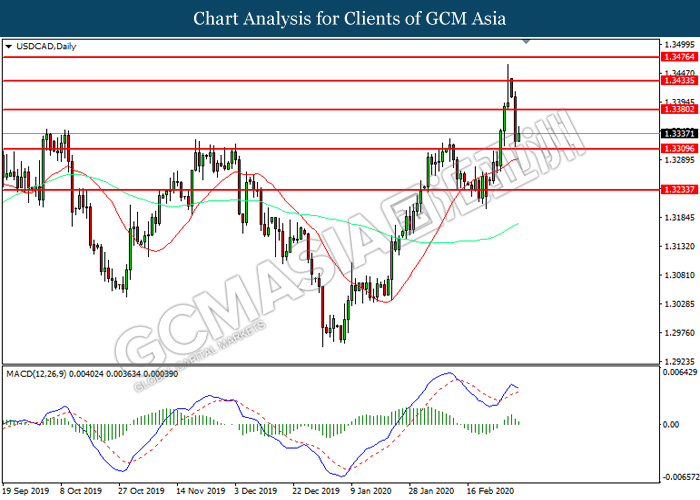Click the 14 Nov 2019 date label
Screen dimensions: 700x500
pyautogui.click(x=200, y=491)
